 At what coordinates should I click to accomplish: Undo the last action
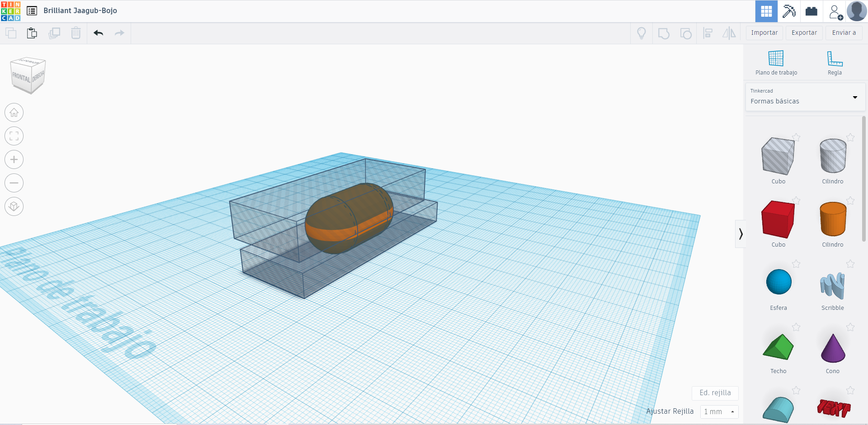click(99, 33)
